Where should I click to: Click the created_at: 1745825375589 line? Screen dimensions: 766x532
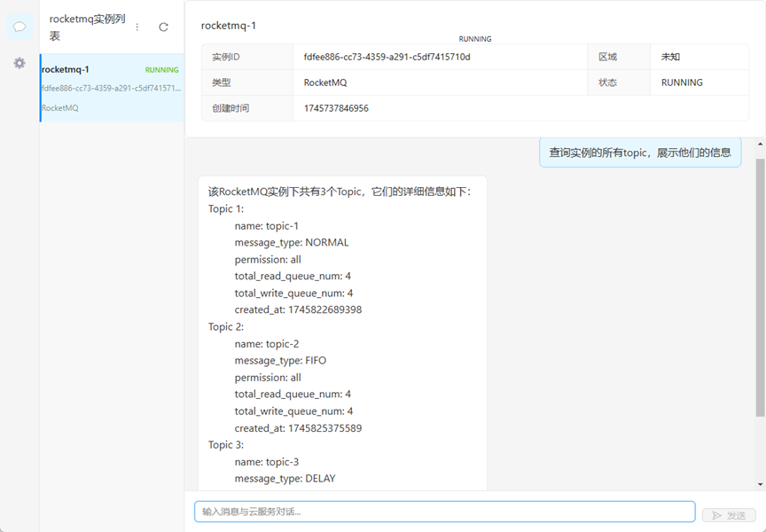point(298,428)
